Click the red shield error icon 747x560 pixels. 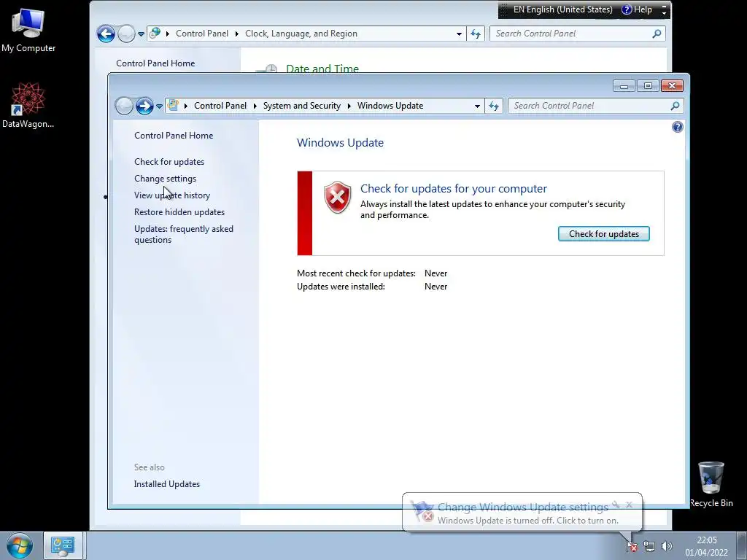click(337, 197)
